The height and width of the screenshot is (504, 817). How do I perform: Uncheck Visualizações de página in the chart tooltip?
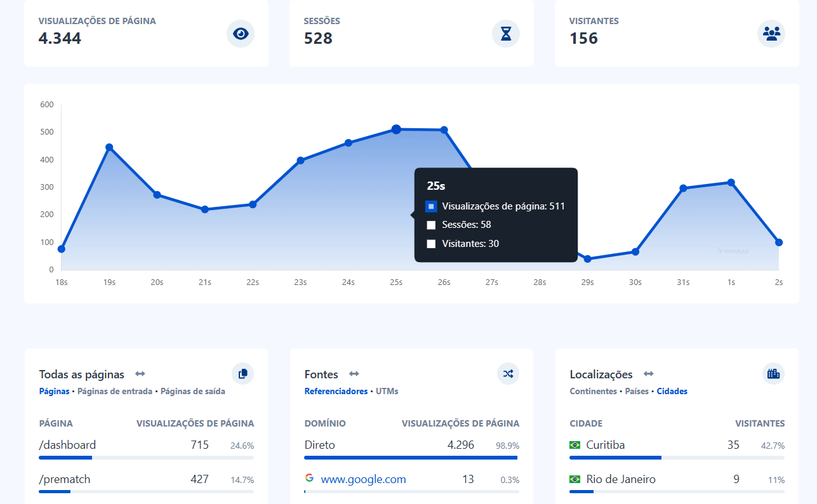pos(430,206)
